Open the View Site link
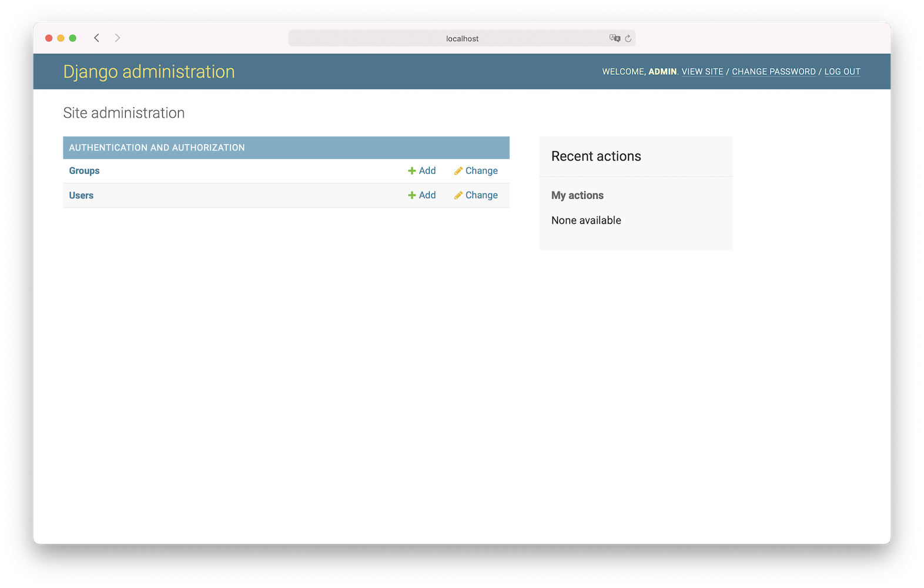924x588 pixels. 702,72
